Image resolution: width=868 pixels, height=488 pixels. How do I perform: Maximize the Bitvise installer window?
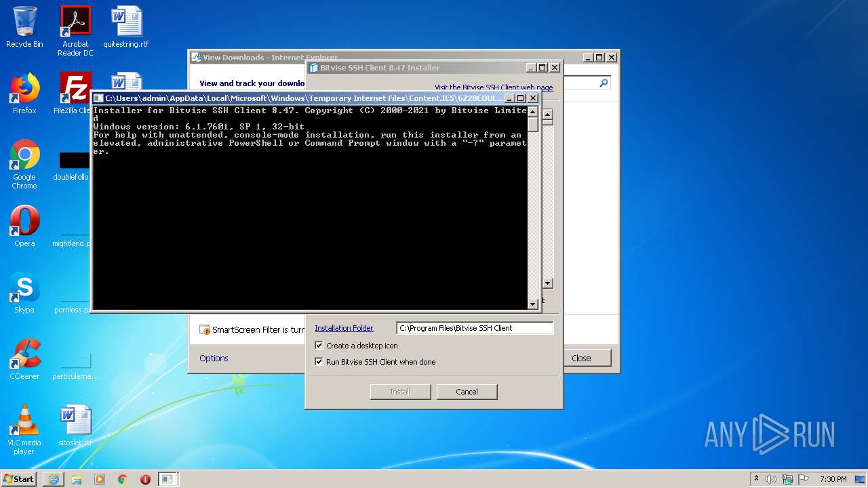click(x=542, y=68)
